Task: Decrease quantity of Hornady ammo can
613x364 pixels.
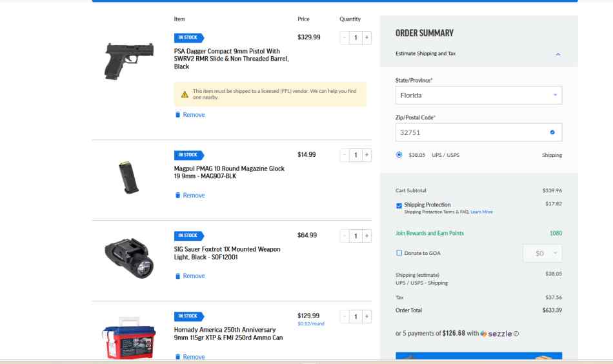Action: [x=345, y=316]
